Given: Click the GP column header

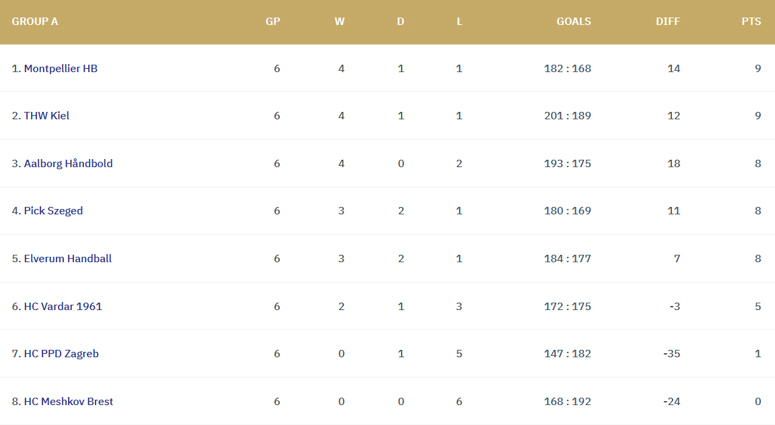Looking at the screenshot, I should coord(273,21).
